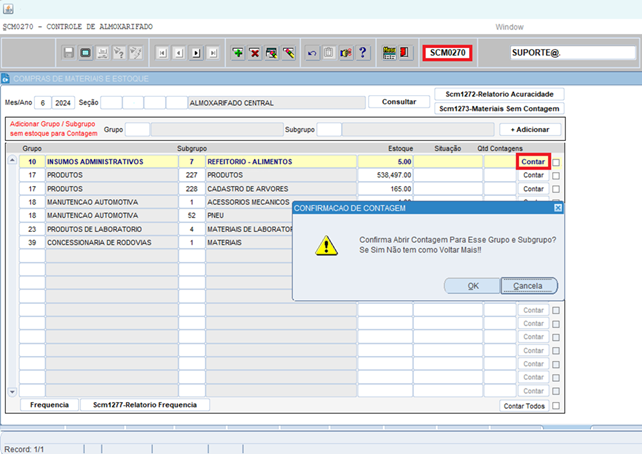Viewport: 642px width, 454px height.
Task: Click the key lock toolbar icon
Action: coord(346,53)
